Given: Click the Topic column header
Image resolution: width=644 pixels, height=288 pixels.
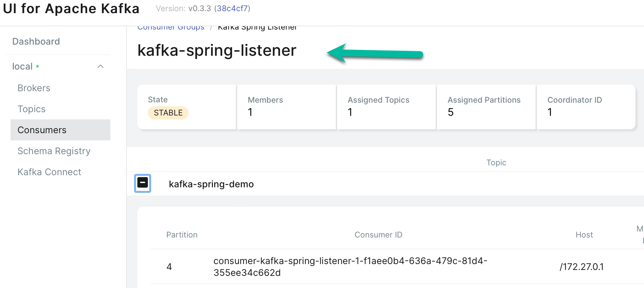Looking at the screenshot, I should tap(496, 163).
